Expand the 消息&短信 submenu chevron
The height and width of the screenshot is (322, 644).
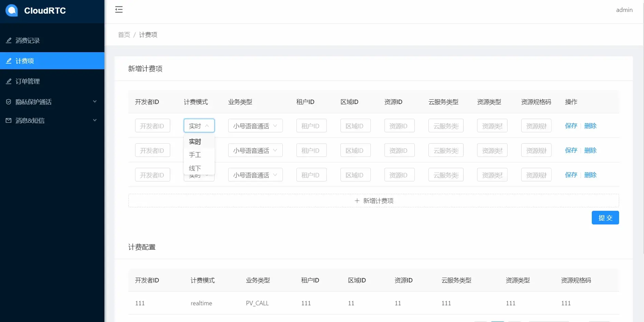click(95, 120)
